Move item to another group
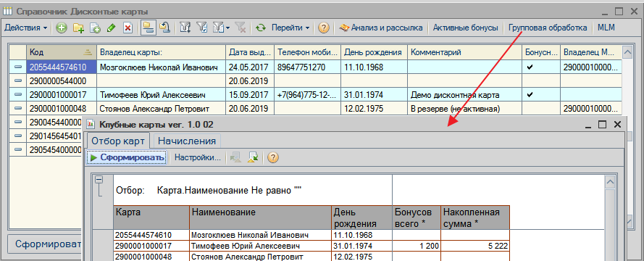This screenshot has height=261, width=644. coord(164,28)
